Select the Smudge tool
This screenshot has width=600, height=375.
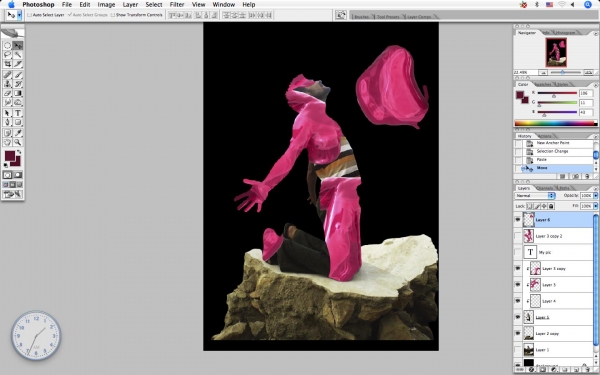tap(7, 103)
